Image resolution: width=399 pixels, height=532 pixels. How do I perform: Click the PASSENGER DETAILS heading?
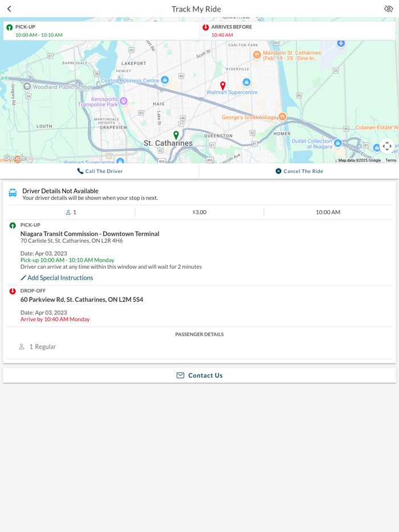199,334
